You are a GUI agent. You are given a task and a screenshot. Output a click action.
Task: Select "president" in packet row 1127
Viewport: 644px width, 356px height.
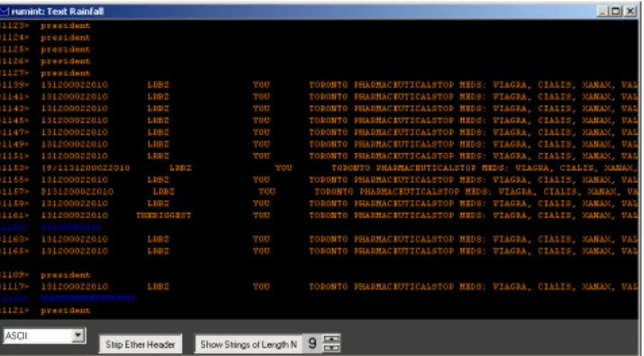[66, 73]
